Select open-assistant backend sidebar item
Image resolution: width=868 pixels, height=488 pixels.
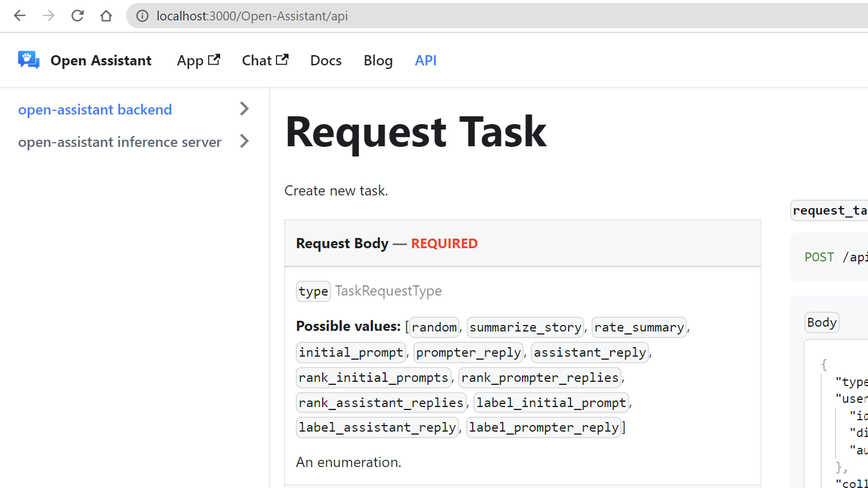[95, 110]
